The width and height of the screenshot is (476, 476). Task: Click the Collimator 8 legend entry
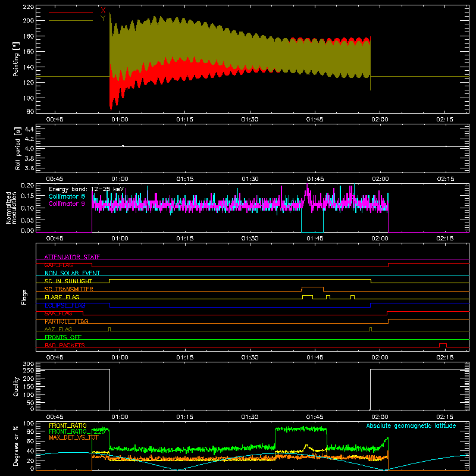[x=67, y=196]
